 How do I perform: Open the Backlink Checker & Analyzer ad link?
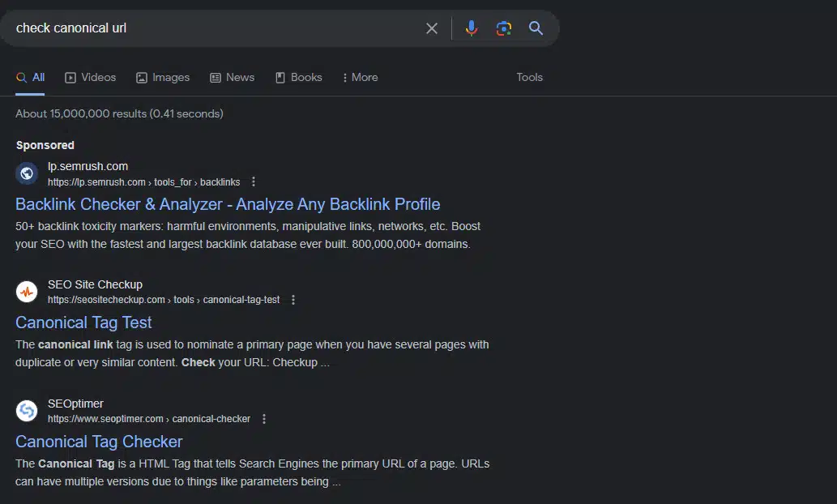228,204
